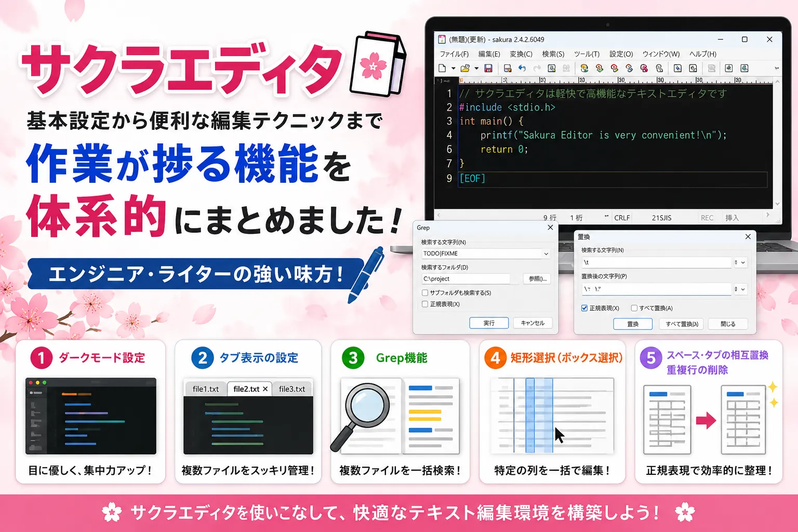Click the すべて置換 button
798x532 pixels.
(682, 324)
